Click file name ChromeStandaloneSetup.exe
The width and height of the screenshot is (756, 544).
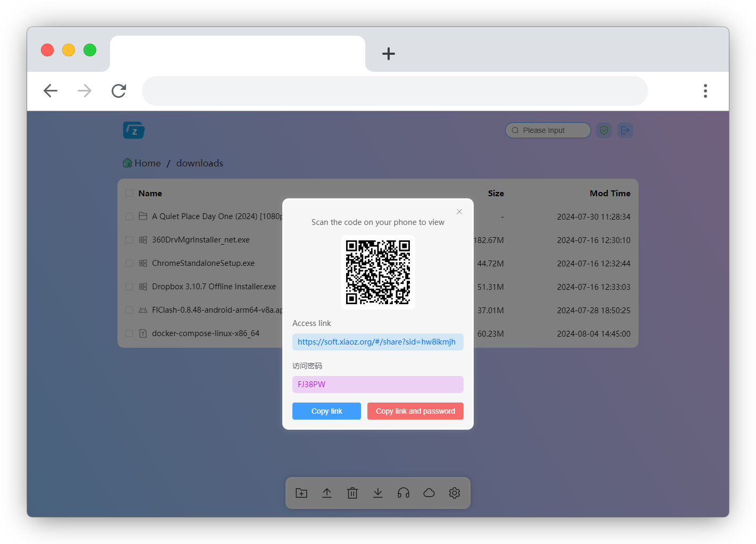pyautogui.click(x=204, y=263)
